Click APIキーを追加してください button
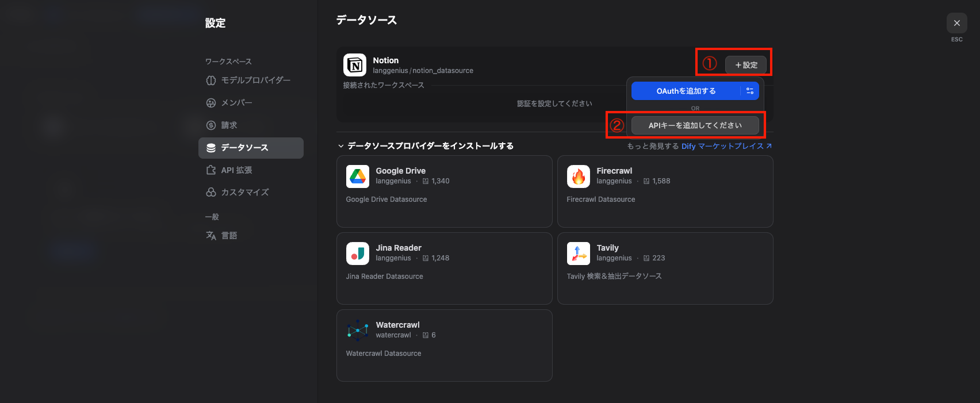Screen dimensions: 980x403 (695, 125)
